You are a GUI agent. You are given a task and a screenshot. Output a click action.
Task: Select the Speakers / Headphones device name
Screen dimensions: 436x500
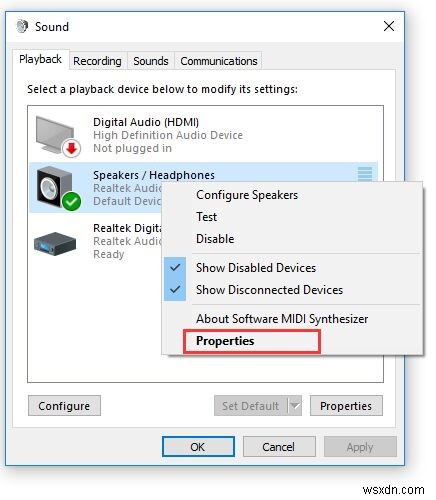point(154,175)
